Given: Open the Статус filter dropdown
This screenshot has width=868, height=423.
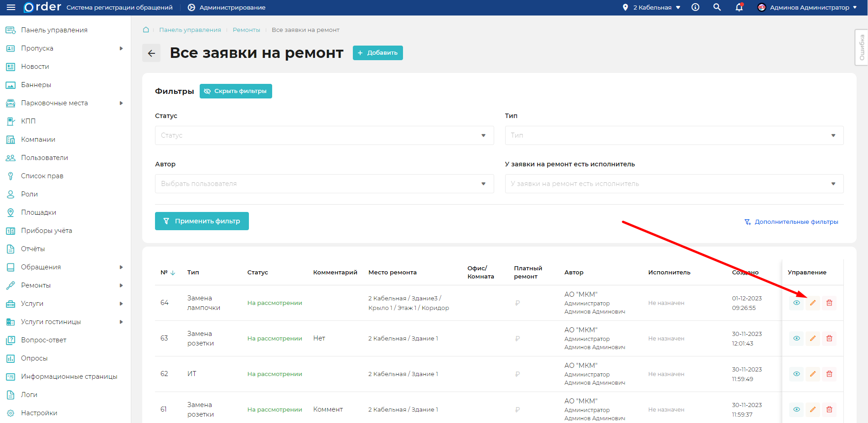Looking at the screenshot, I should point(324,135).
